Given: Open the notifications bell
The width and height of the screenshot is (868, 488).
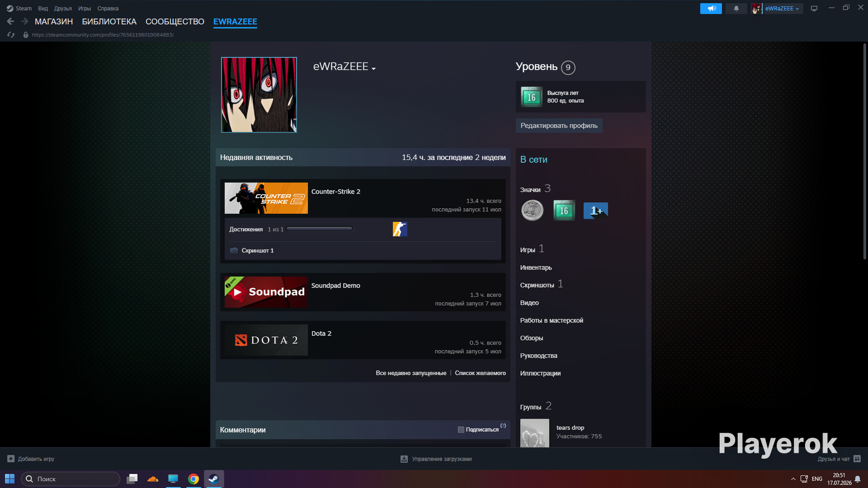Looking at the screenshot, I should click(736, 8).
